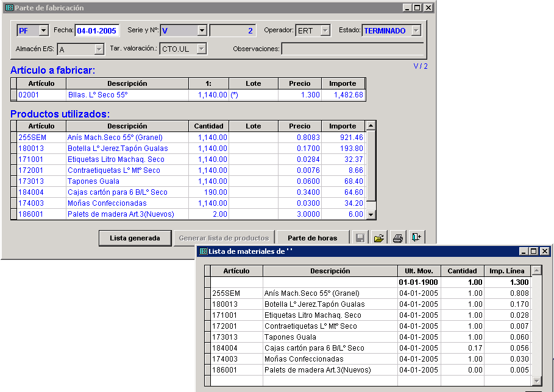554x392 pixels.
Task: Click the 01-01-1900 date cell
Action: tap(418, 282)
